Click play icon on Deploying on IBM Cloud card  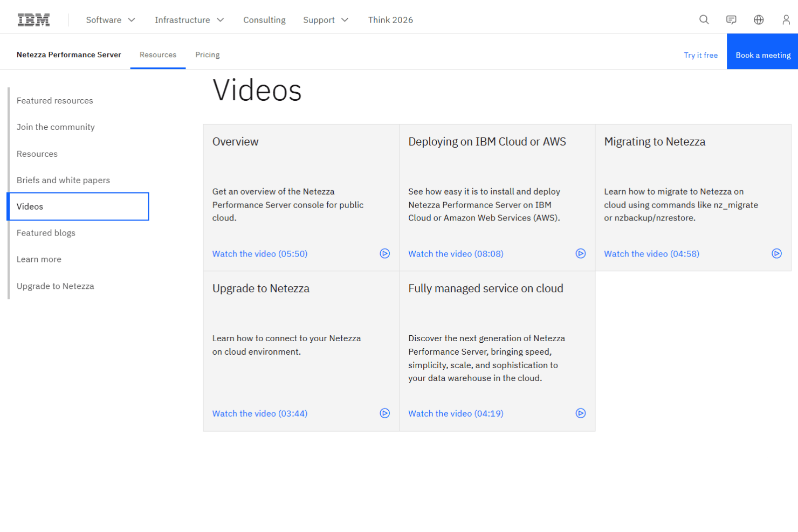pyautogui.click(x=580, y=253)
